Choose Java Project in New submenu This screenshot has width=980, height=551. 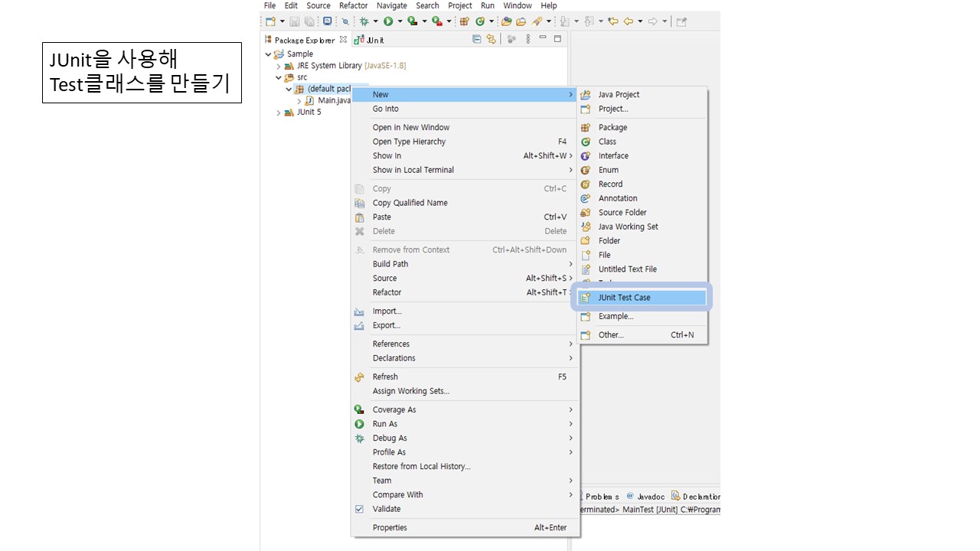pyautogui.click(x=642, y=95)
